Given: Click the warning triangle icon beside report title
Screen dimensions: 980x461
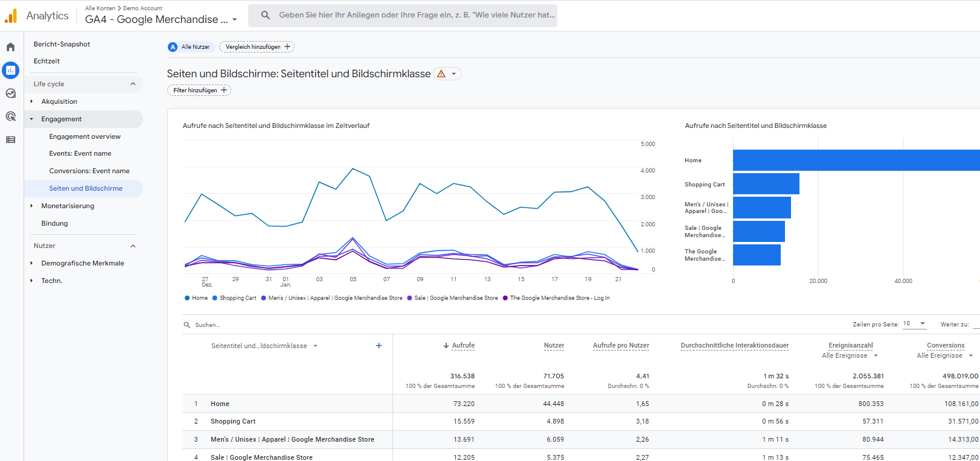Looking at the screenshot, I should (x=441, y=74).
